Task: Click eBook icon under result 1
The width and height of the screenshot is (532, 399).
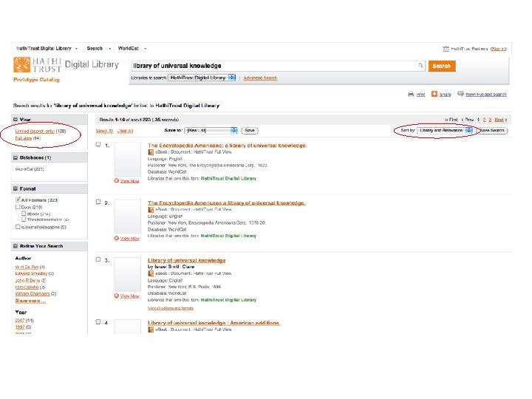Action: pyautogui.click(x=151, y=152)
